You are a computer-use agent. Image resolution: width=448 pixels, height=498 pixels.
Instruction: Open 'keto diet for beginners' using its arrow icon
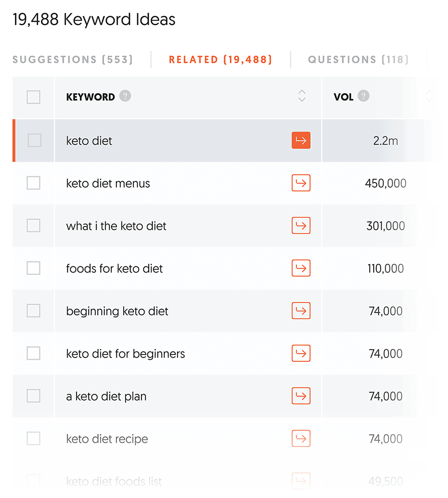pyautogui.click(x=301, y=353)
